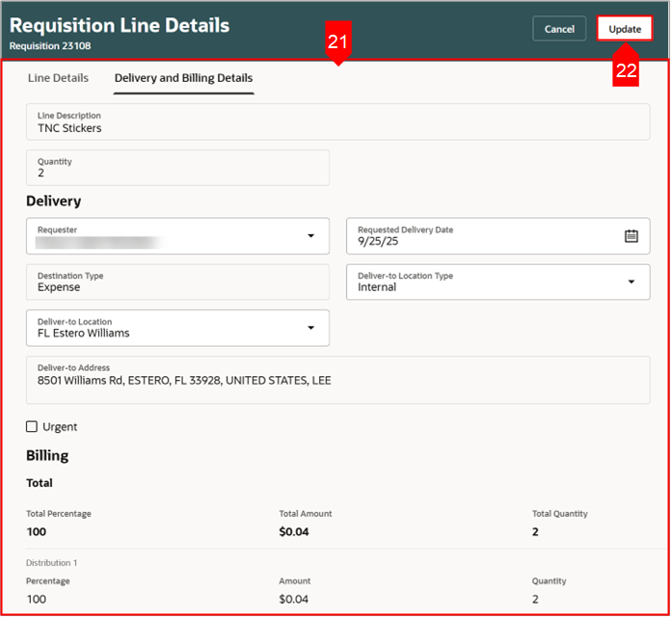Click the Total Amount value in Billing
The image size is (672, 618).
[x=294, y=531]
